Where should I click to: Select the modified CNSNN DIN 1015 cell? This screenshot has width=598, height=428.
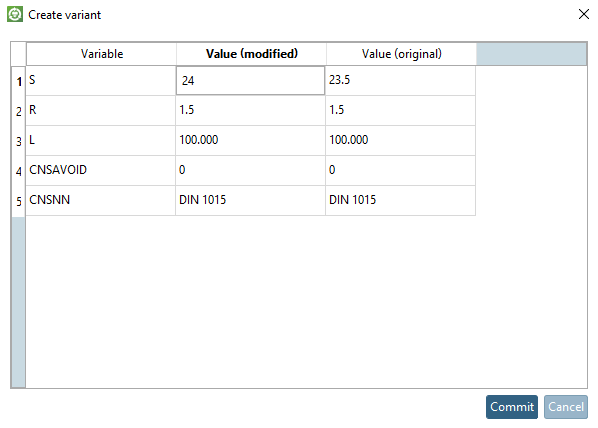click(x=251, y=200)
